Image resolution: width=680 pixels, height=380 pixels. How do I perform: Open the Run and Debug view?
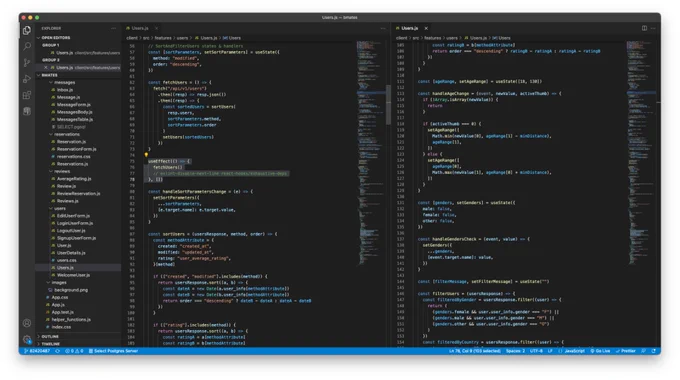[x=27, y=79]
